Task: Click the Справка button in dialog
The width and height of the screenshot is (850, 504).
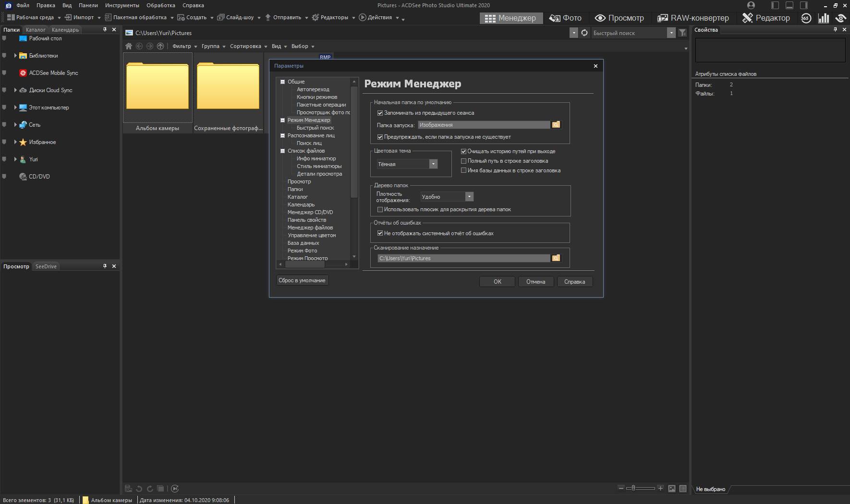Action: click(x=575, y=282)
